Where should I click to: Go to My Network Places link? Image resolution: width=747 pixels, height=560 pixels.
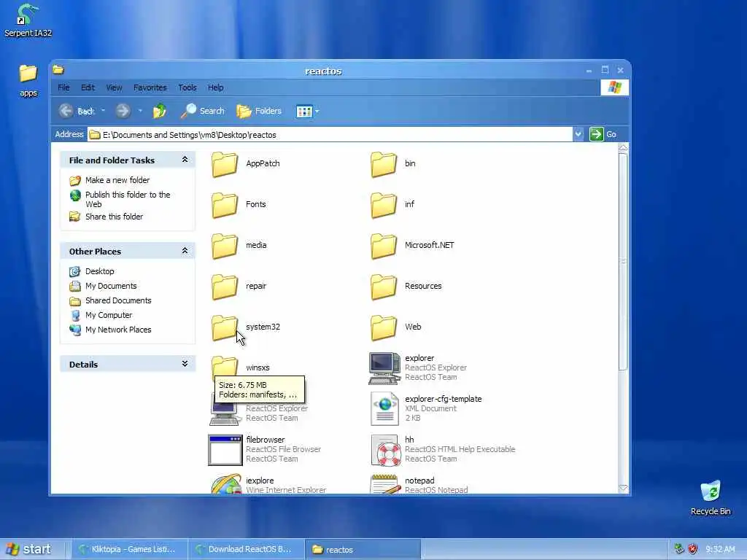111,330
